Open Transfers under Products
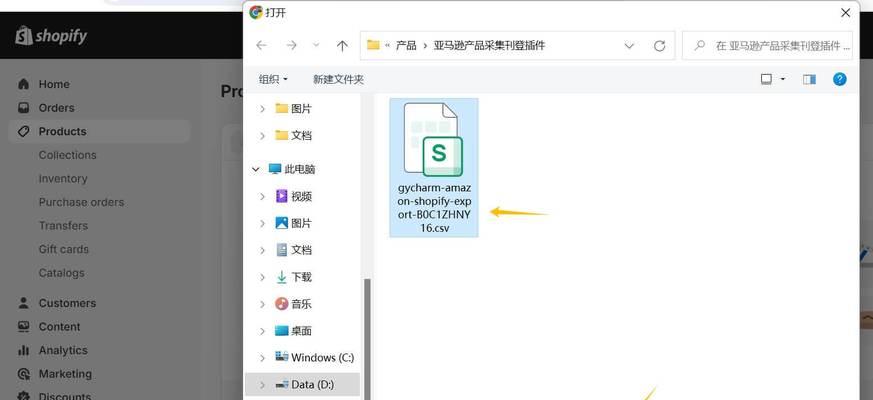 [63, 226]
